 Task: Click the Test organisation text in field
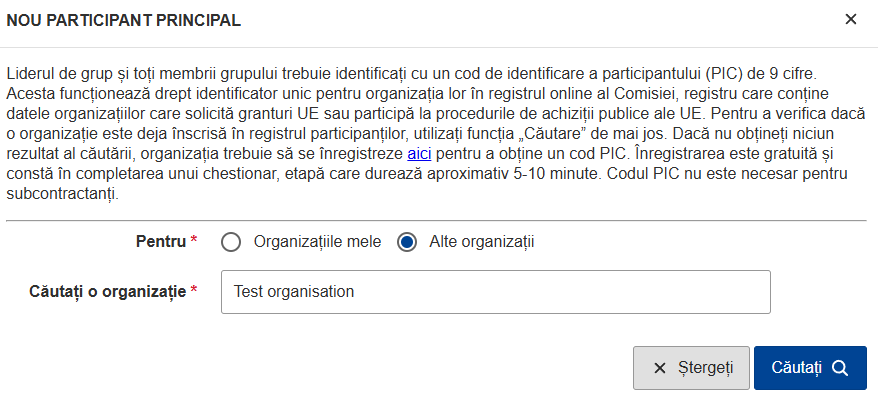(294, 292)
